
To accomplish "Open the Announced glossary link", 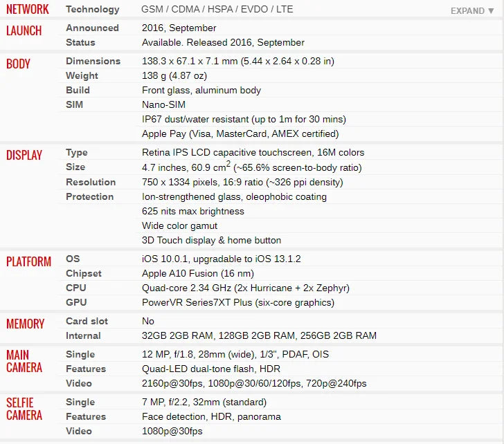I will tap(92, 28).
